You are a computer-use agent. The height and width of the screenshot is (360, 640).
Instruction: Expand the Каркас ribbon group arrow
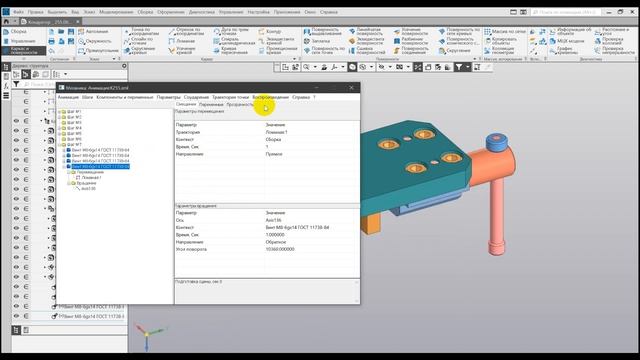coord(294,59)
